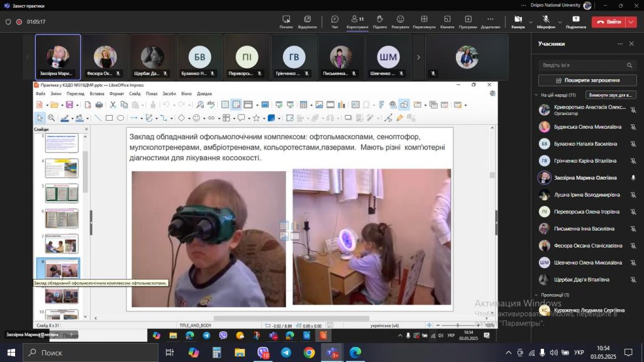Open the Реагувати reactions menu
This screenshot has width=644, height=362.
tap(400, 22)
